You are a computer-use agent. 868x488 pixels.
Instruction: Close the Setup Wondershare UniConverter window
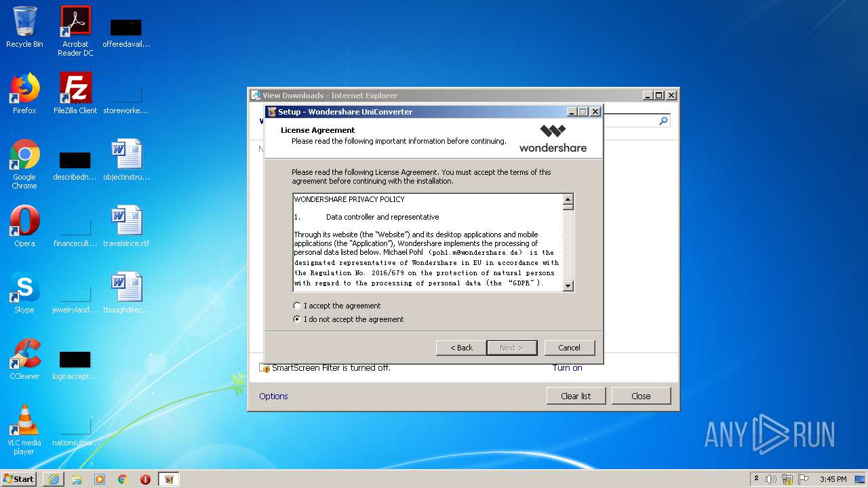tap(595, 112)
